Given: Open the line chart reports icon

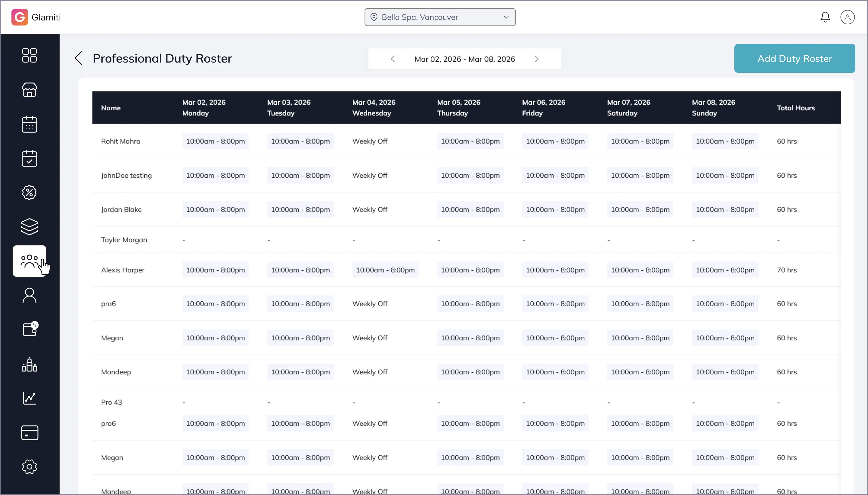Looking at the screenshot, I should [x=29, y=398].
